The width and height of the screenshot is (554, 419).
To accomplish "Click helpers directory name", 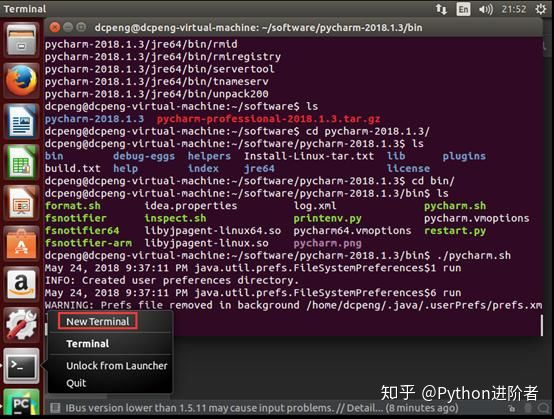I will 209,156.
